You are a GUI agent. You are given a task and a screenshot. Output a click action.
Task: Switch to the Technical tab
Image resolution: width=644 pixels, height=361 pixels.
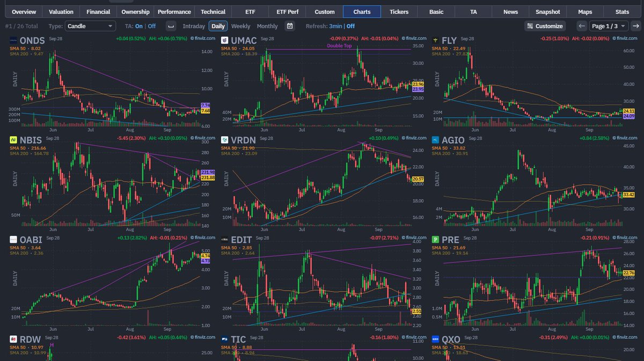point(213,12)
